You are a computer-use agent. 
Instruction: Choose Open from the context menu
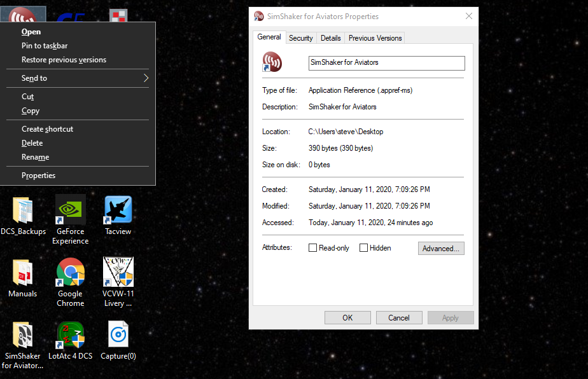pos(78,32)
